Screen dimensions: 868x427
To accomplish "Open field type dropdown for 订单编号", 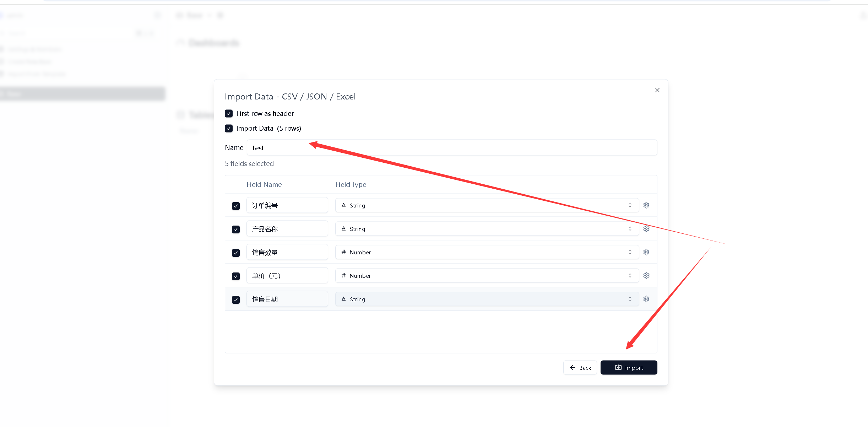I will 487,205.
